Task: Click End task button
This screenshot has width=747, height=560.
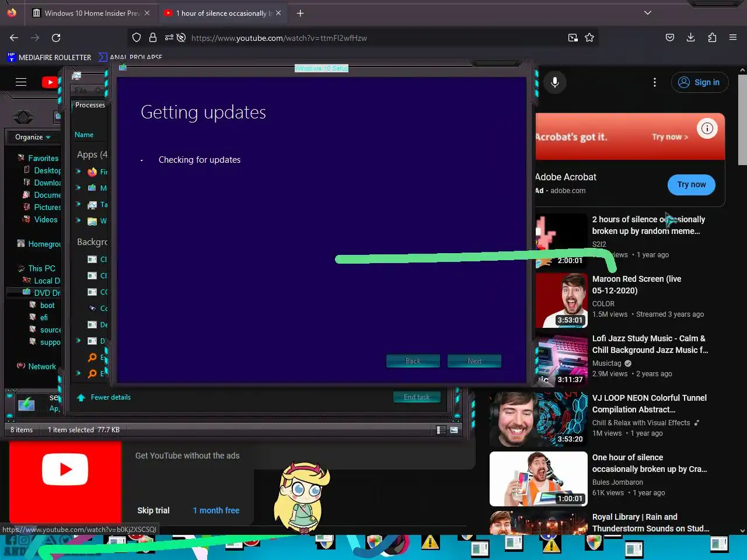Action: pyautogui.click(x=417, y=397)
